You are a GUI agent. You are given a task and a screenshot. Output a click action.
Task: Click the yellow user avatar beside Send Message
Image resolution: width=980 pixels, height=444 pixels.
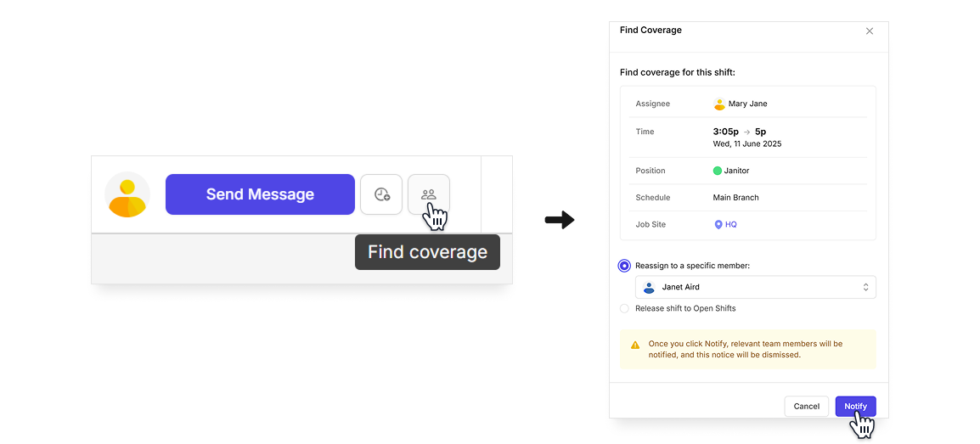tap(127, 195)
